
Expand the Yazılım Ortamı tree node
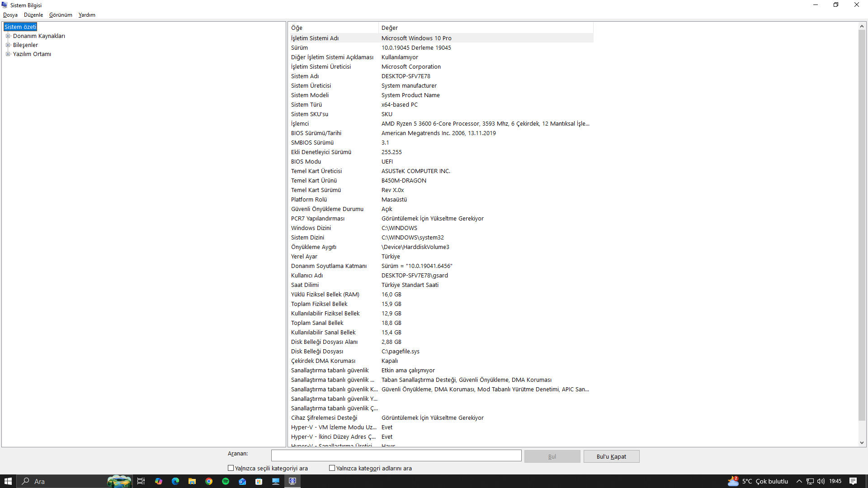point(8,54)
